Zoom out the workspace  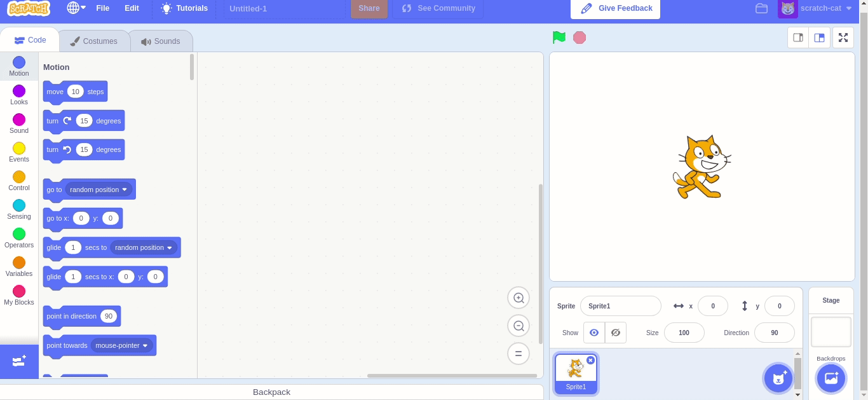[519, 326]
